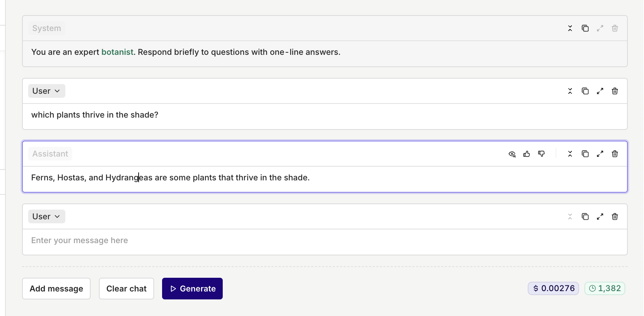This screenshot has width=644, height=316.
Task: Collapse the System message block
Action: pyautogui.click(x=570, y=28)
